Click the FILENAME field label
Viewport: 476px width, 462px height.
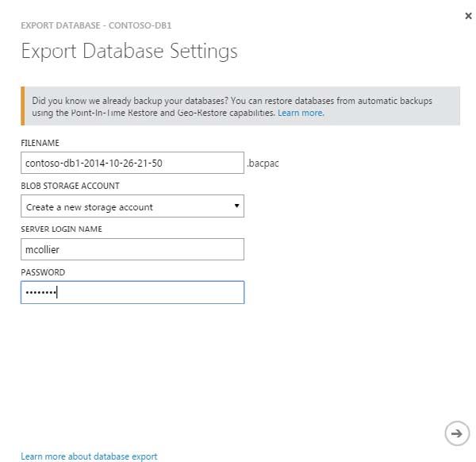click(40, 143)
